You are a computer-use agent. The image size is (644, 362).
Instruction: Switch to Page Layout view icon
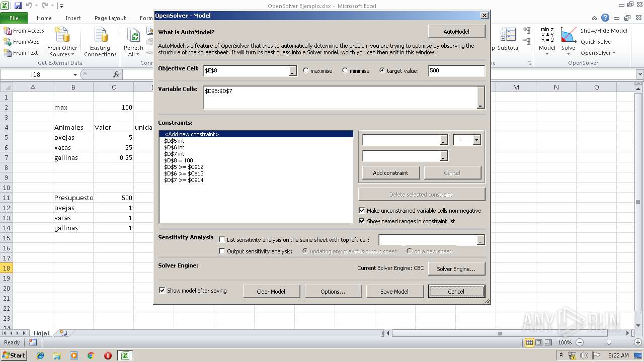click(x=539, y=342)
